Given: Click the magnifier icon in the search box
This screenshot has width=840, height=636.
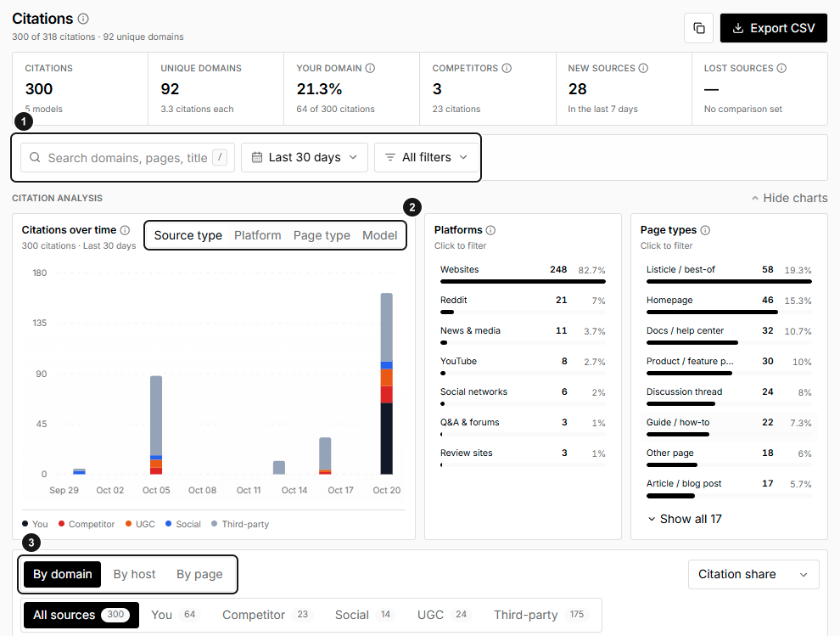Looking at the screenshot, I should point(35,157).
